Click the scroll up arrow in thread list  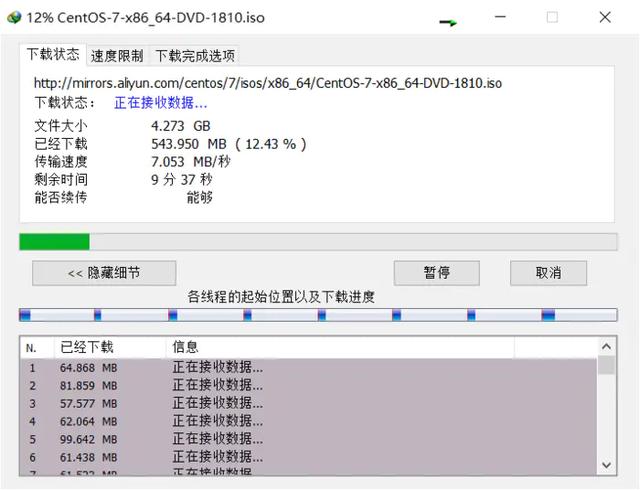(x=607, y=347)
